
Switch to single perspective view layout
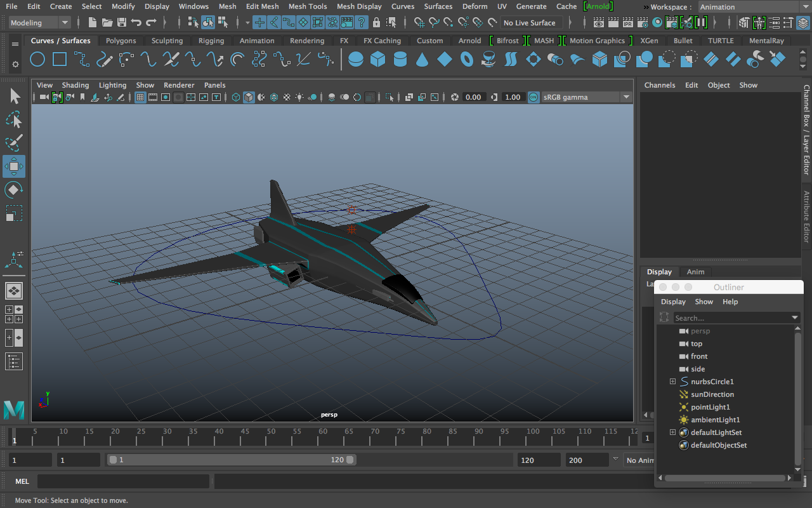pos(14,291)
